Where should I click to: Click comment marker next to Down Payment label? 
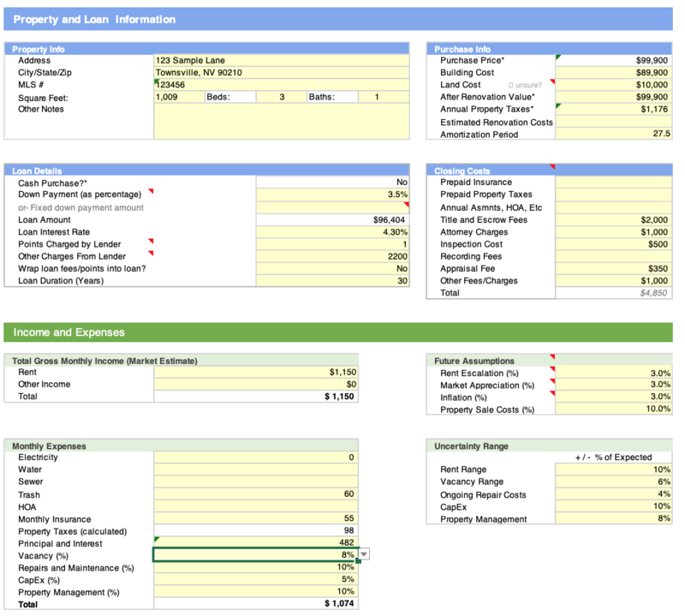point(151,192)
